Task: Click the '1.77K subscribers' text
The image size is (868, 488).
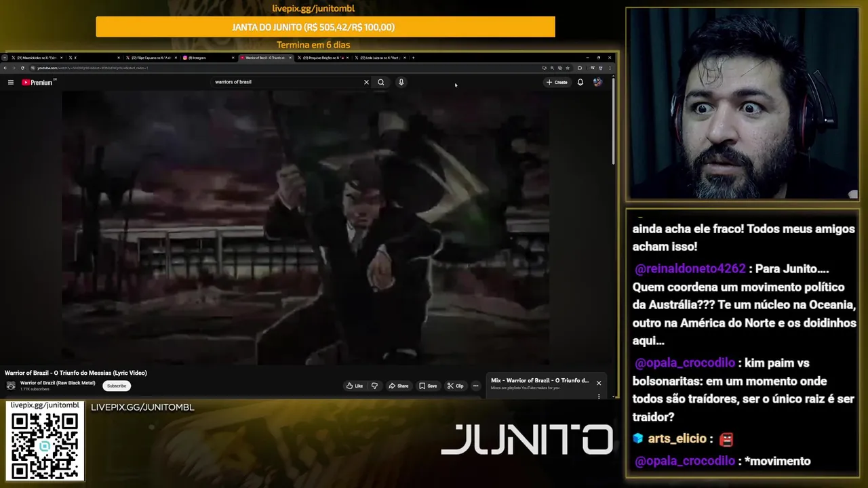Action: pos(35,389)
